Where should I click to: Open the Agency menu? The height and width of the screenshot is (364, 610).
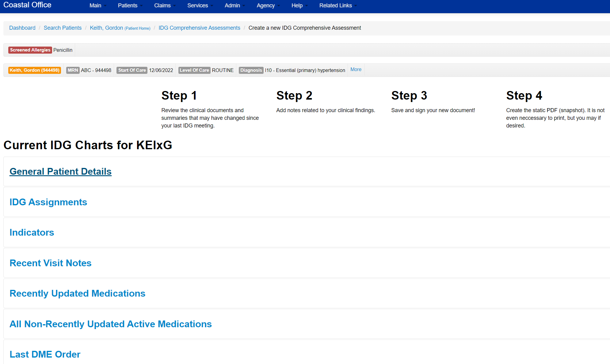[268, 6]
